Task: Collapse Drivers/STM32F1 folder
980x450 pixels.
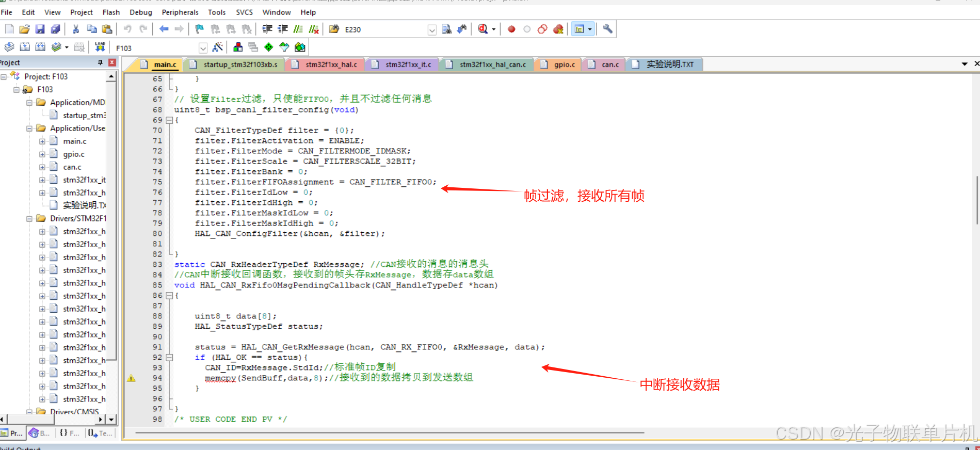Action: [x=29, y=218]
